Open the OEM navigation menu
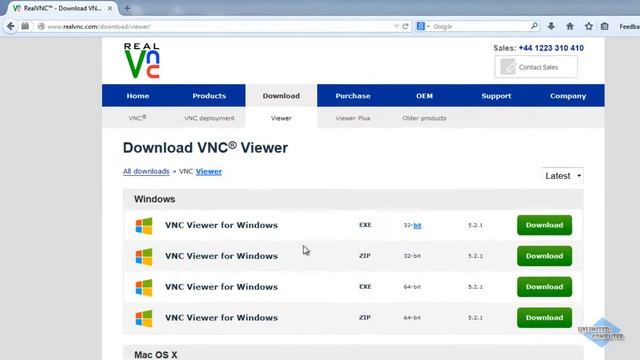This screenshot has width=640, height=360. 424,96
